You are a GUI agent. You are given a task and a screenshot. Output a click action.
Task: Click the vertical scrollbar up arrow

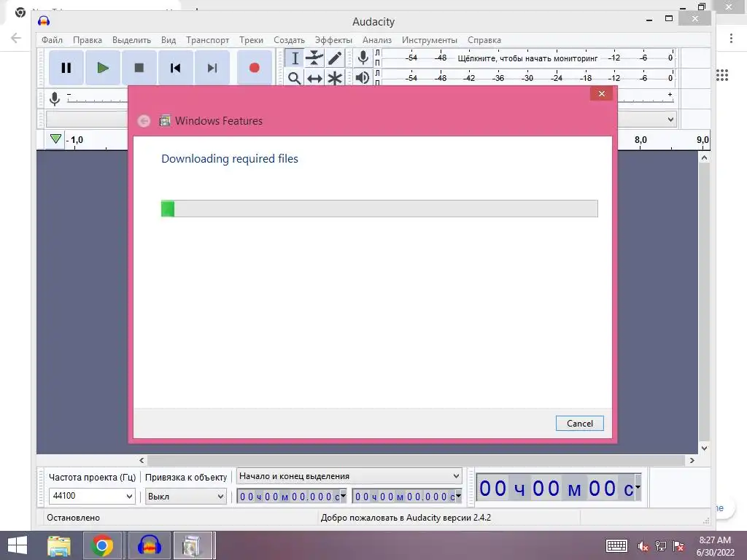click(704, 157)
